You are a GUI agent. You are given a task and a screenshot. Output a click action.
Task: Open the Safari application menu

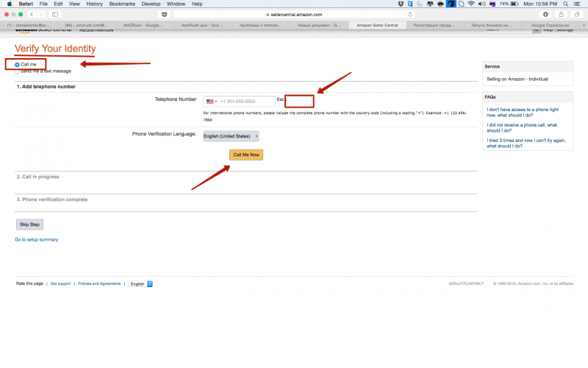[26, 4]
